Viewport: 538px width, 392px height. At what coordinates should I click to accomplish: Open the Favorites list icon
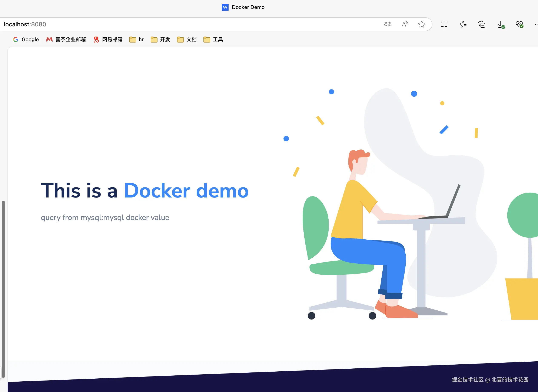pyautogui.click(x=463, y=24)
